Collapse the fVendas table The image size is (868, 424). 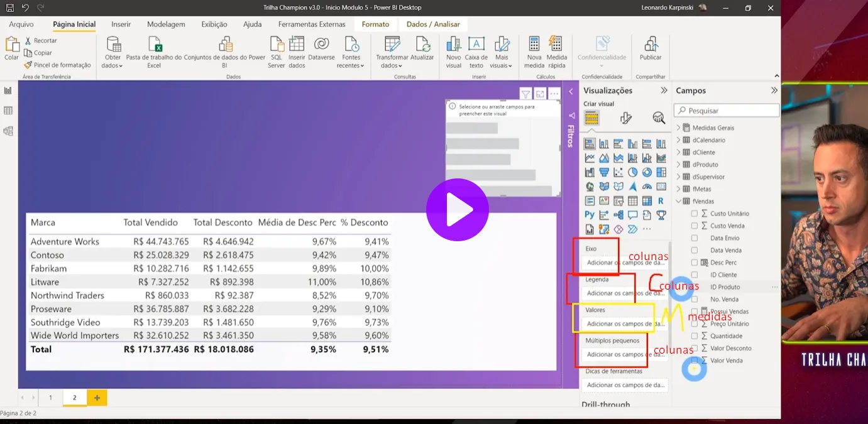[679, 202]
